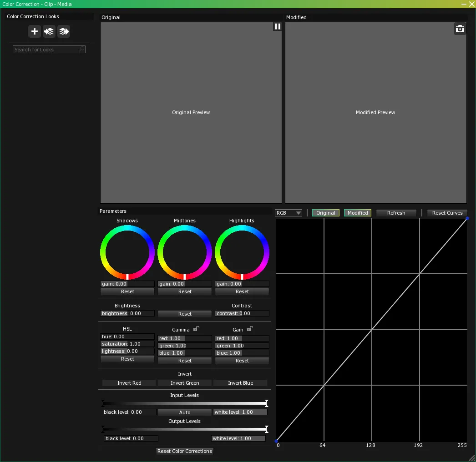The image size is (476, 462).
Task: Reset the Midtones wheel
Action: pos(185,291)
